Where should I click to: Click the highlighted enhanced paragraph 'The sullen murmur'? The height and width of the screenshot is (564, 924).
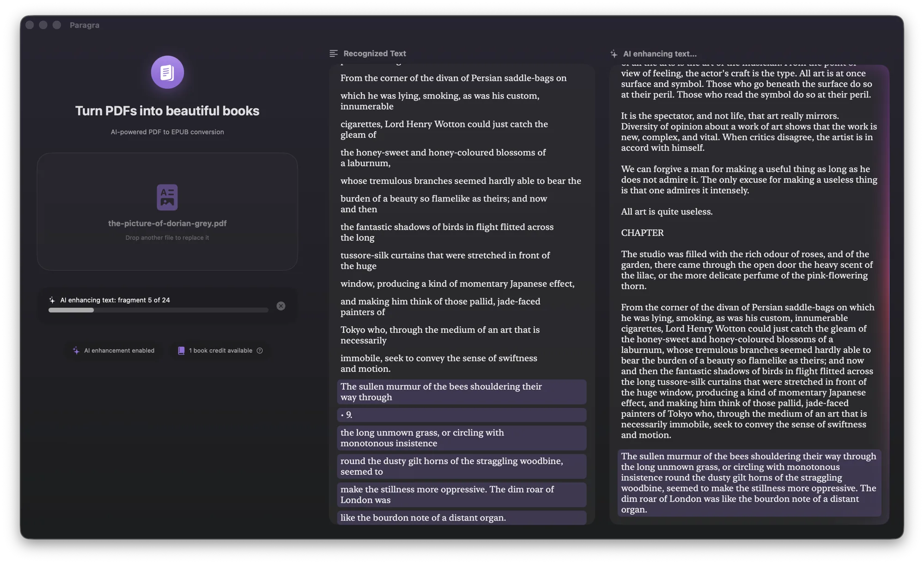(749, 483)
